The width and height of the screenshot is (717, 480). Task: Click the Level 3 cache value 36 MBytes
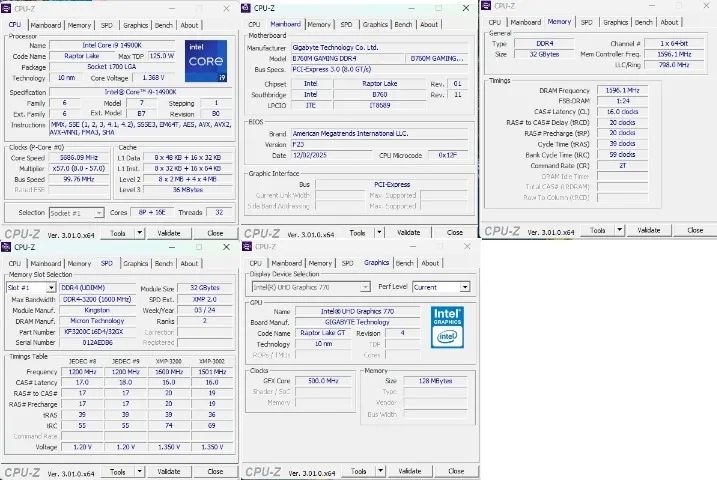187,189
